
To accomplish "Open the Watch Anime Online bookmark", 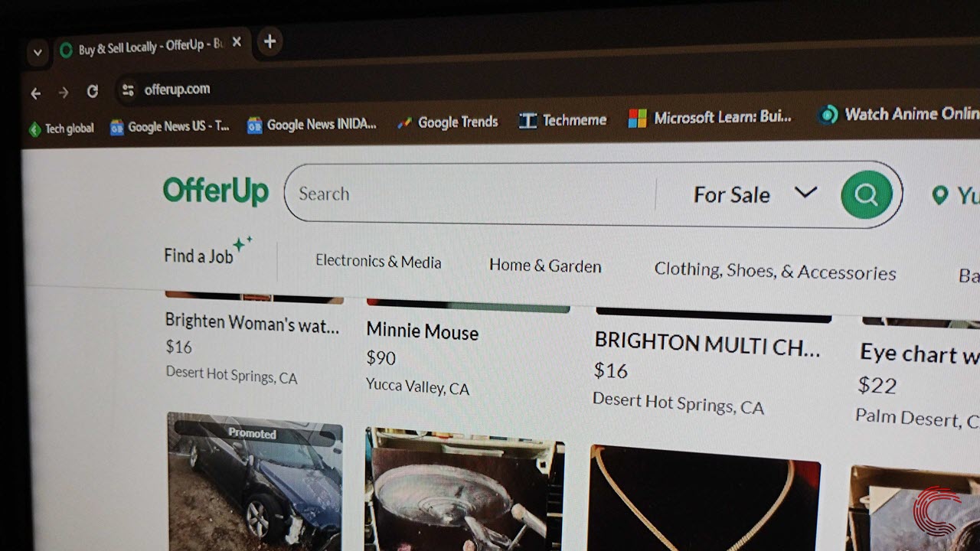I will click(898, 114).
